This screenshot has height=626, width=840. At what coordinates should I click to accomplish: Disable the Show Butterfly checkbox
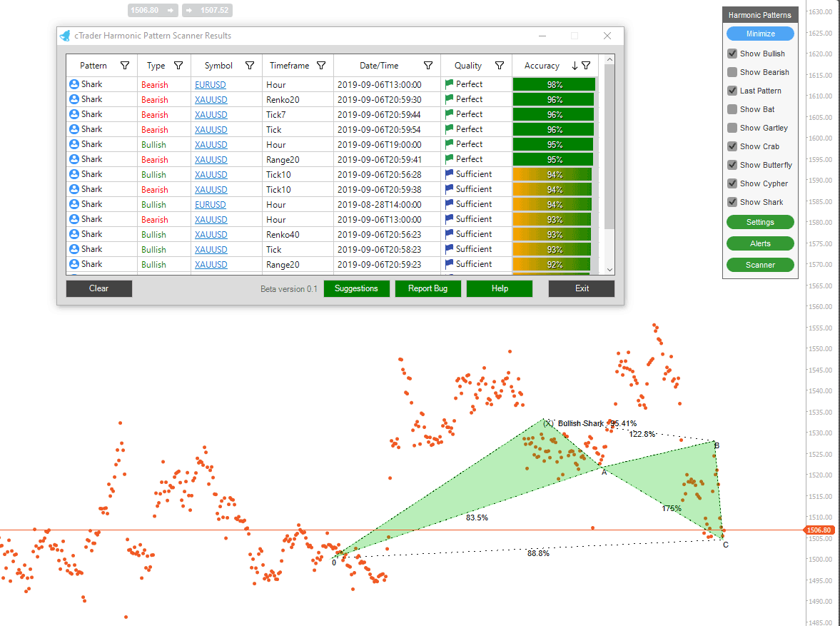[732, 165]
